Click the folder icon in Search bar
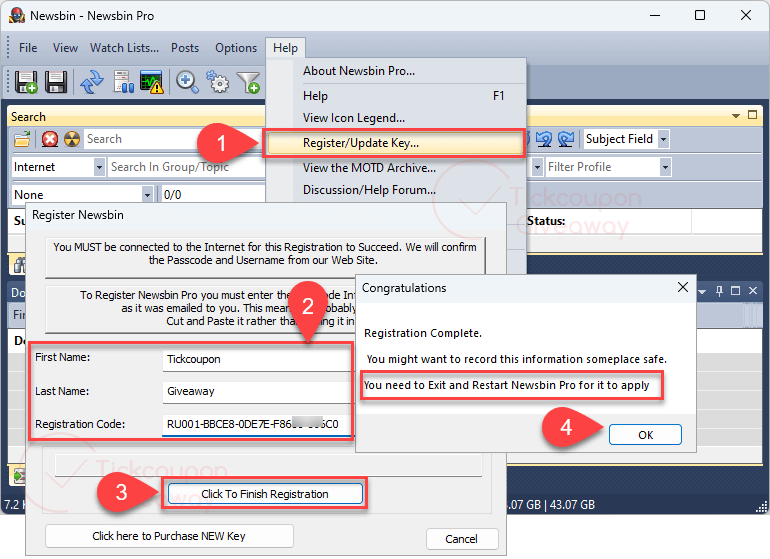770x559 pixels. [x=22, y=139]
